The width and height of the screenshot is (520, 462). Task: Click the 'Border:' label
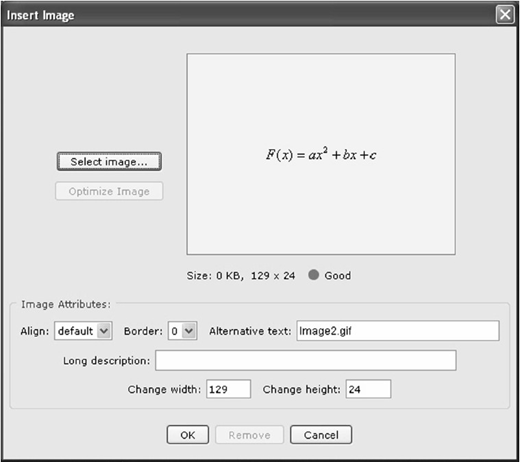point(143,331)
